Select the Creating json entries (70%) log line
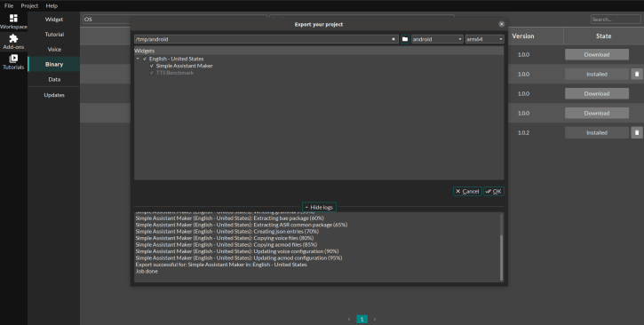 coord(227,232)
